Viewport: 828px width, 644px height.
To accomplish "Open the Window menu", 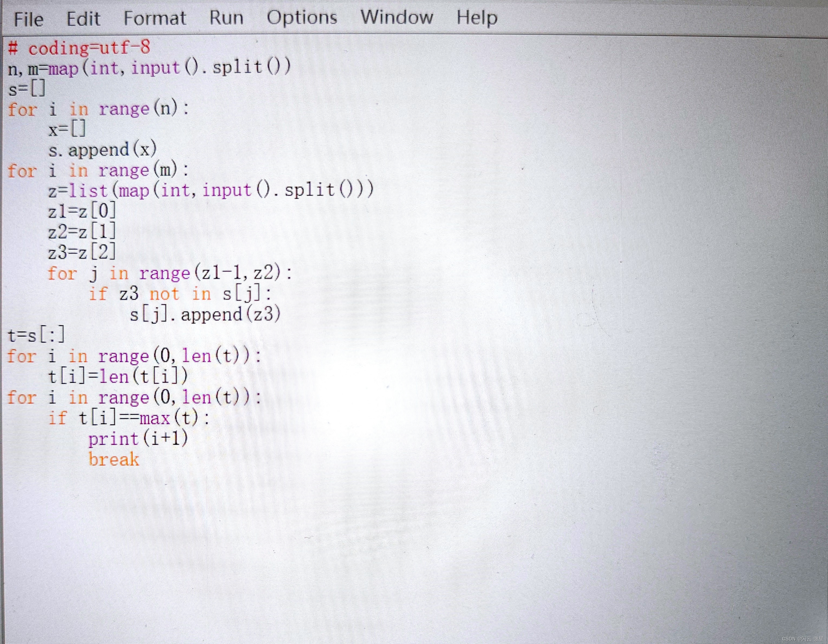I will [x=397, y=17].
